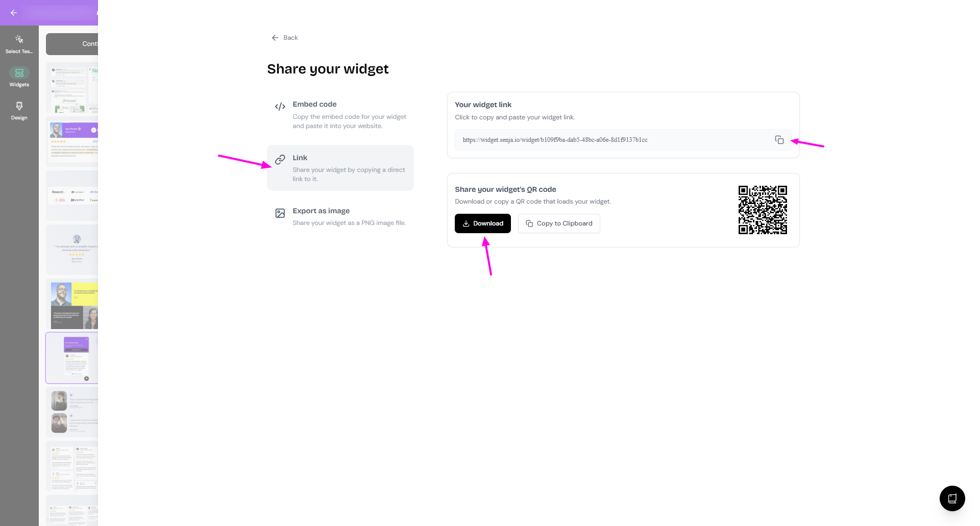This screenshot has height=526, width=980.
Task: Open the chat launcher in bottom corner
Action: click(x=952, y=498)
